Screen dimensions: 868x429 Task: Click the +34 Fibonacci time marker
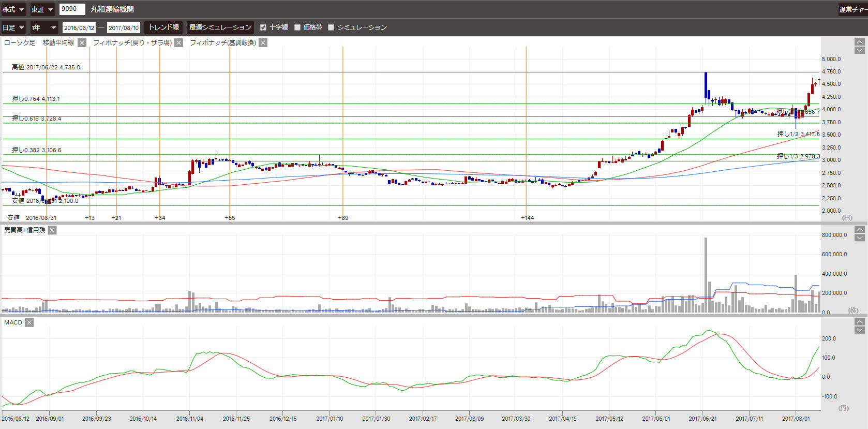pos(160,218)
